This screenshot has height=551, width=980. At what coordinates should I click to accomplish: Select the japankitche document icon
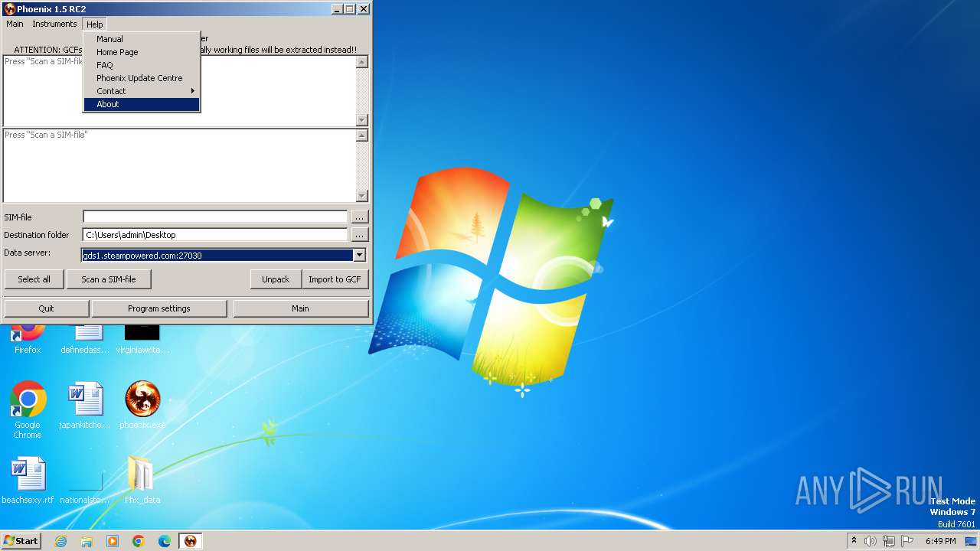pyautogui.click(x=85, y=406)
